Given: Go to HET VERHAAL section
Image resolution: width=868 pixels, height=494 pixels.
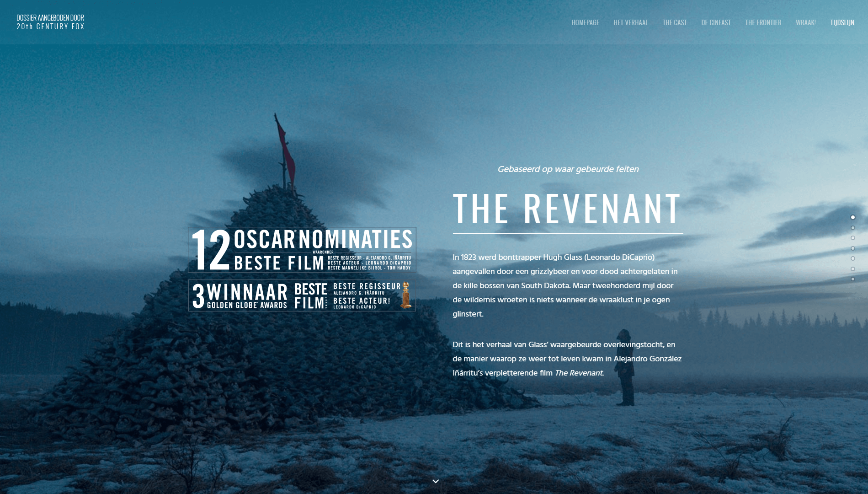Looking at the screenshot, I should pos(631,22).
